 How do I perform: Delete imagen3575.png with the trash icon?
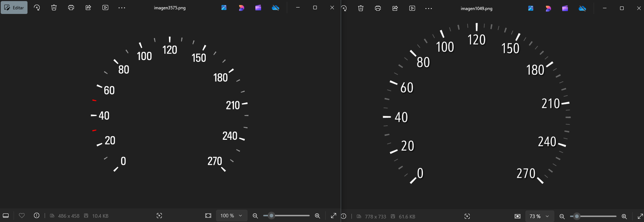coord(54,8)
